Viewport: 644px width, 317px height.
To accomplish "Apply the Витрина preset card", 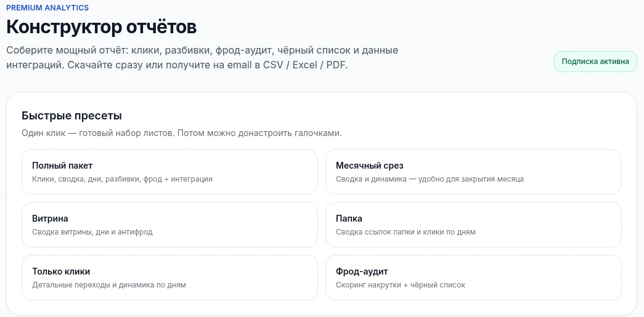I will coord(169,225).
